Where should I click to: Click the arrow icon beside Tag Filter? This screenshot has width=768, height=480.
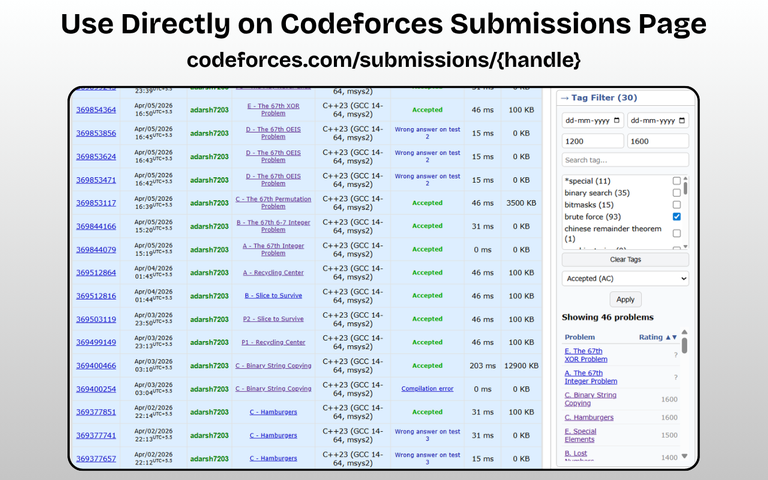(565, 98)
